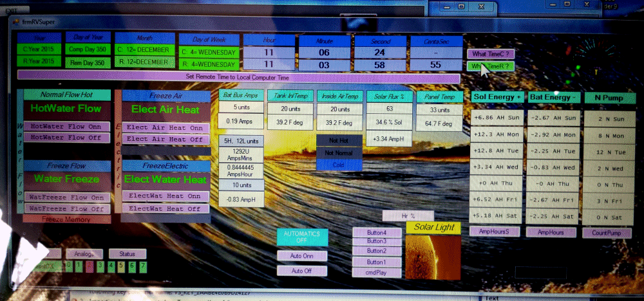
Task: Click the N Pump header
Action: [610, 98]
